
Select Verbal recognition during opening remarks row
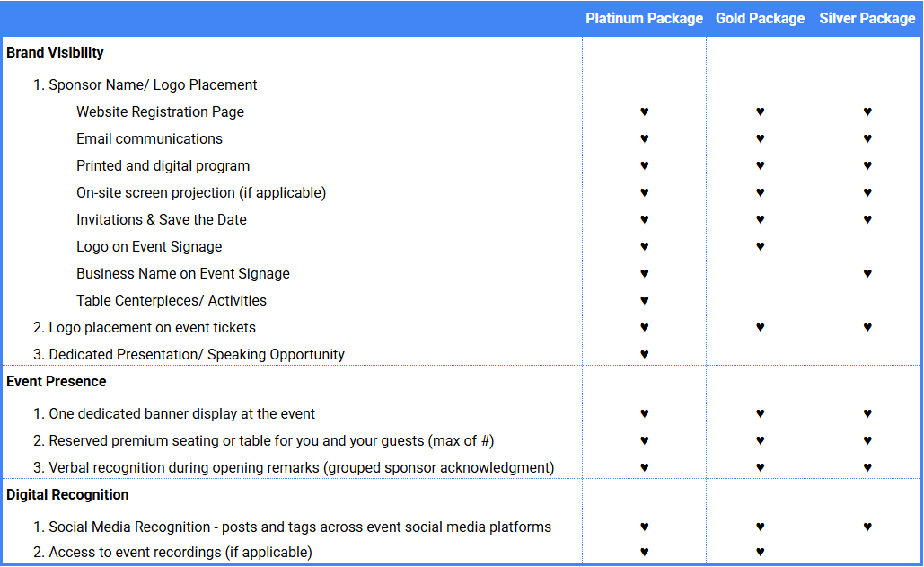pos(294,468)
